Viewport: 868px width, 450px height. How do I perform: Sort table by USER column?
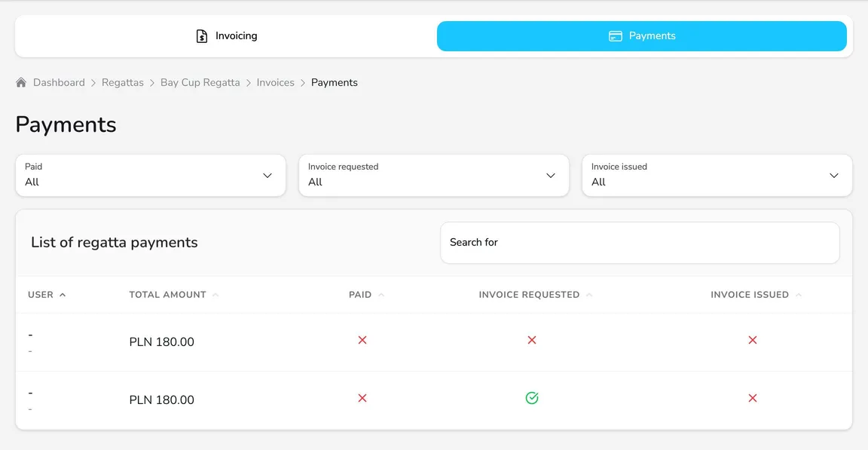click(x=47, y=295)
